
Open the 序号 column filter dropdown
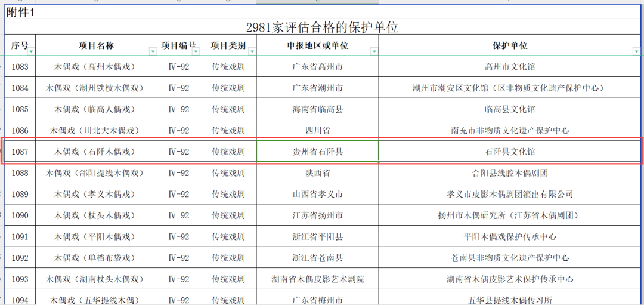32,52
